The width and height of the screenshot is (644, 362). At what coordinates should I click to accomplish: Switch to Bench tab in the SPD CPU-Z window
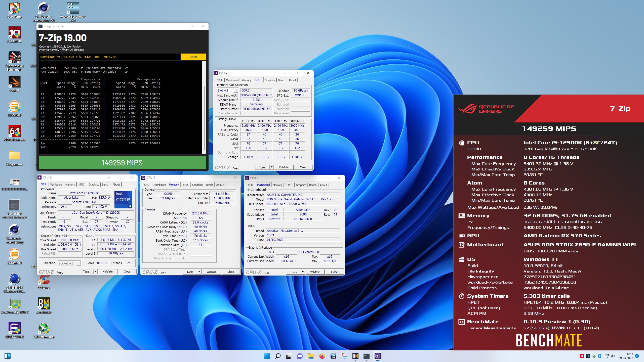coord(281,80)
